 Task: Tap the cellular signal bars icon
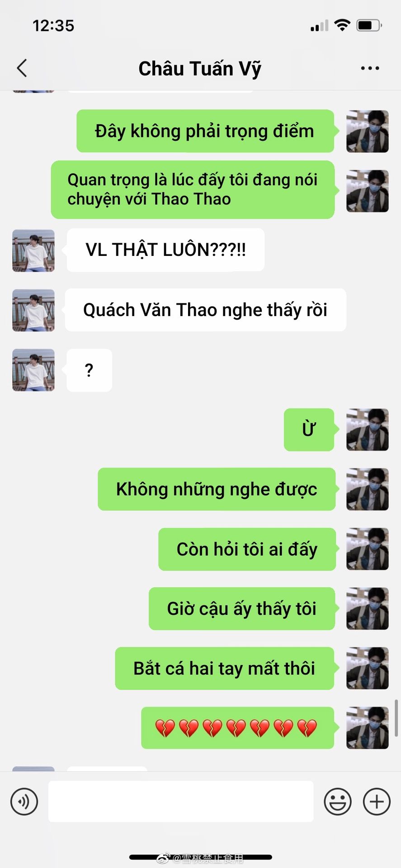click(x=320, y=26)
